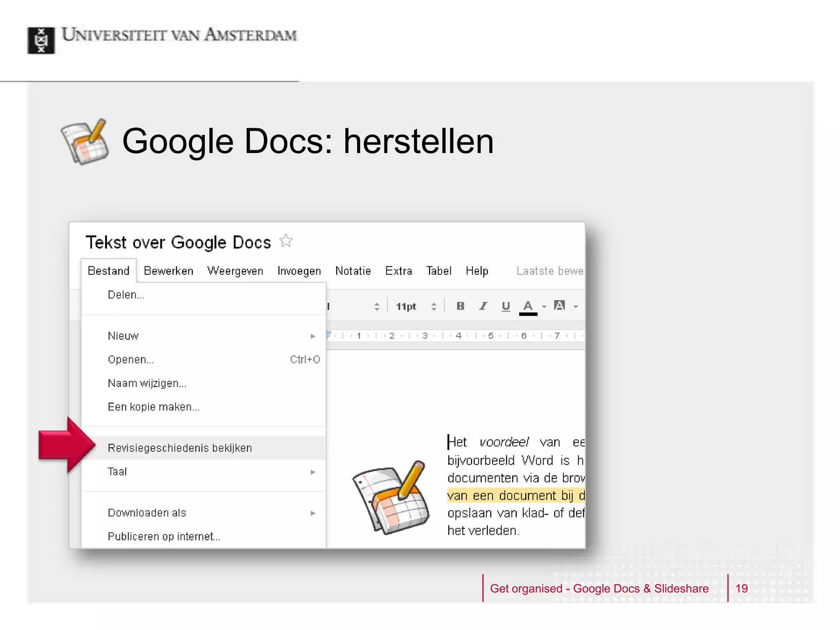Click the Google Docs icon beside slide title

click(x=85, y=142)
